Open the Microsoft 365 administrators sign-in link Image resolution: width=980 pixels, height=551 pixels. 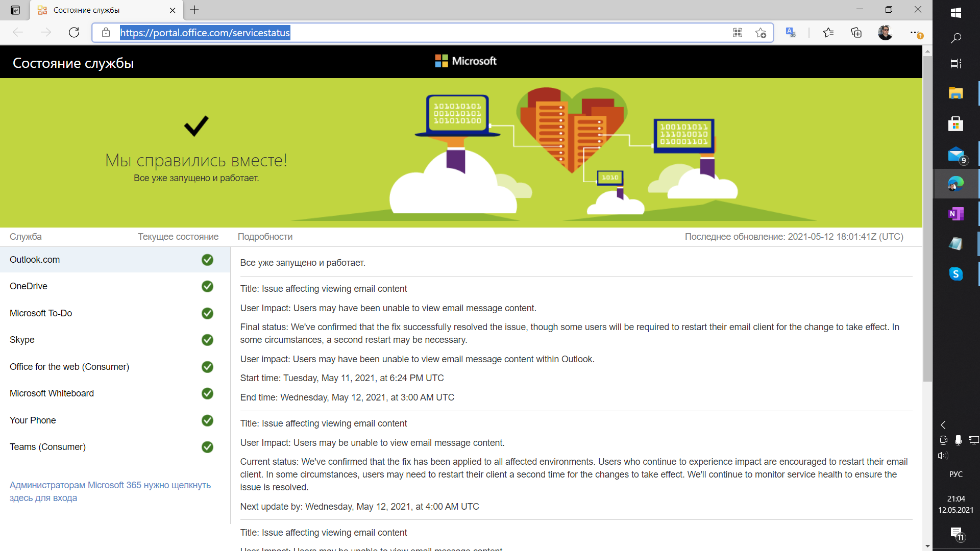pos(110,491)
